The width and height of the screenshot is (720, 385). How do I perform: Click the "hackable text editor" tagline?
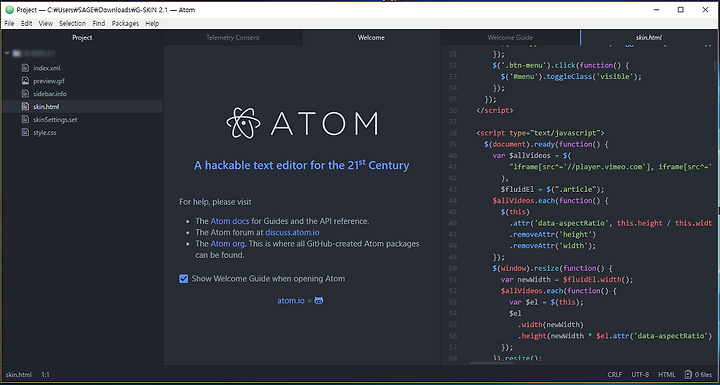coord(301,165)
